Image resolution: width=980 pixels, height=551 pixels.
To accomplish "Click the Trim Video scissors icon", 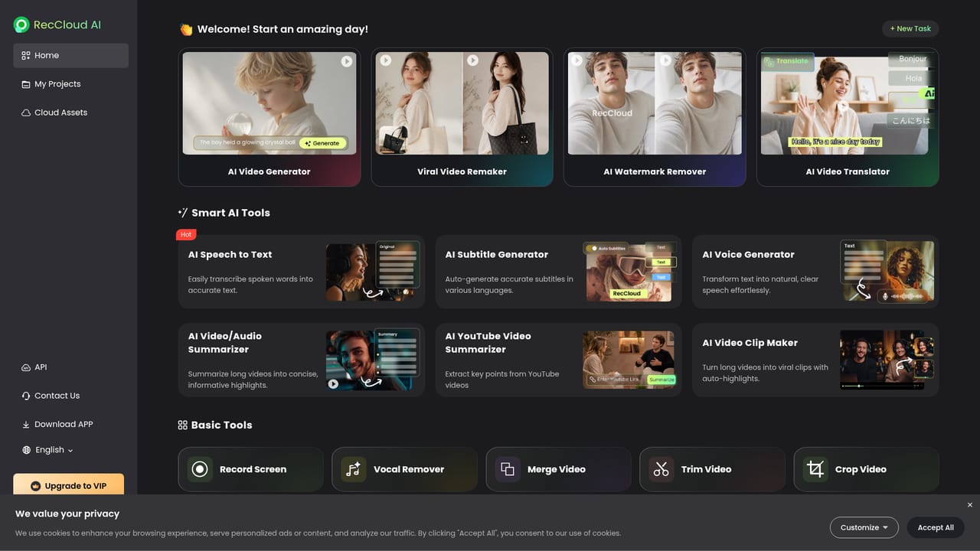I will (x=661, y=469).
